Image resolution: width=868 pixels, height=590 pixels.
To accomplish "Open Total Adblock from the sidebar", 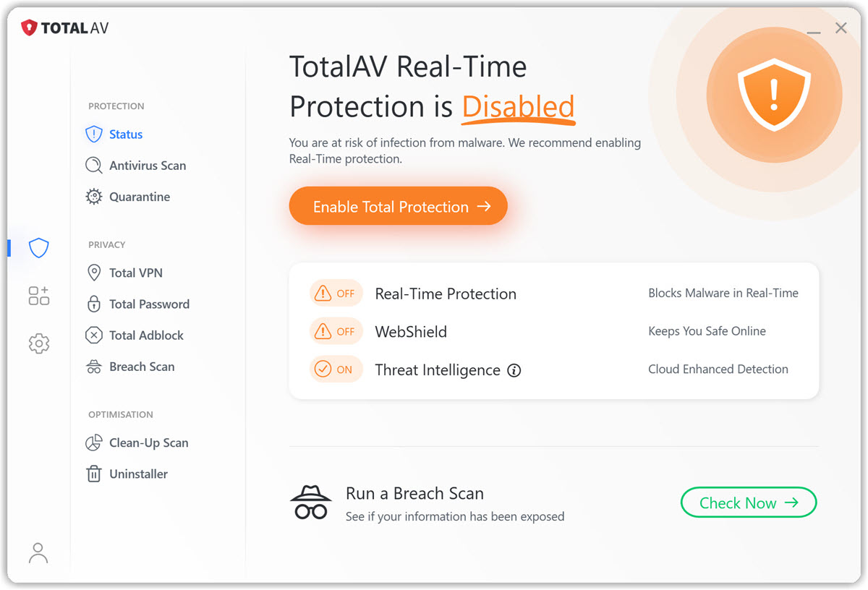I will tap(145, 335).
